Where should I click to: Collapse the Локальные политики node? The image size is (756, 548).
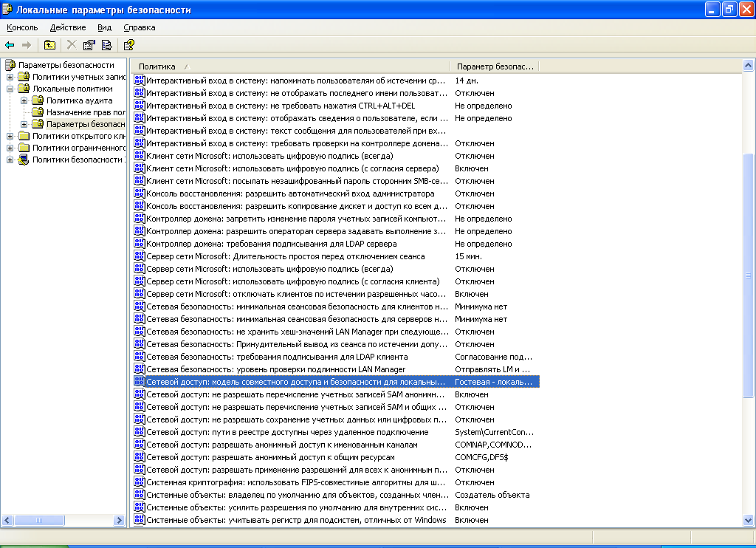pyautogui.click(x=10, y=89)
